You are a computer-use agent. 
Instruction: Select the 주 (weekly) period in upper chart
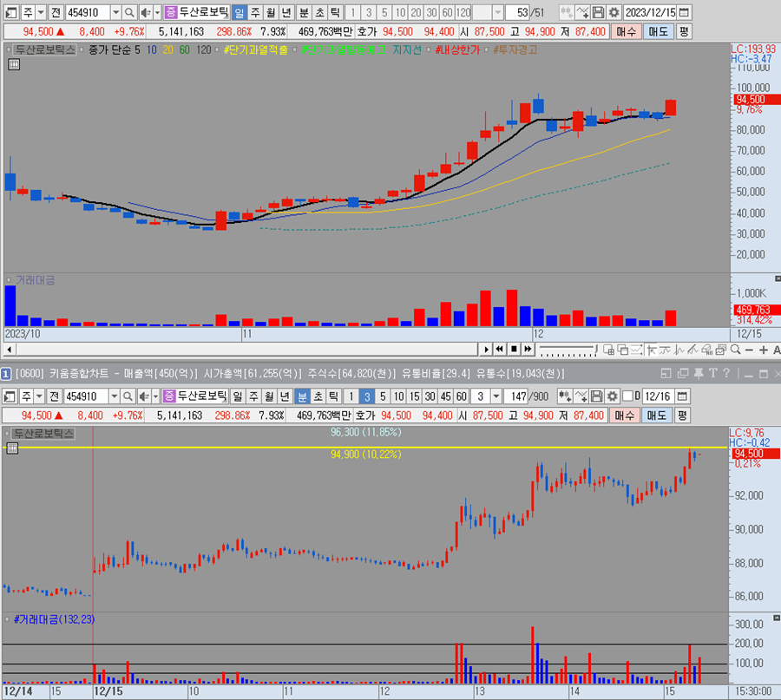tap(255, 12)
